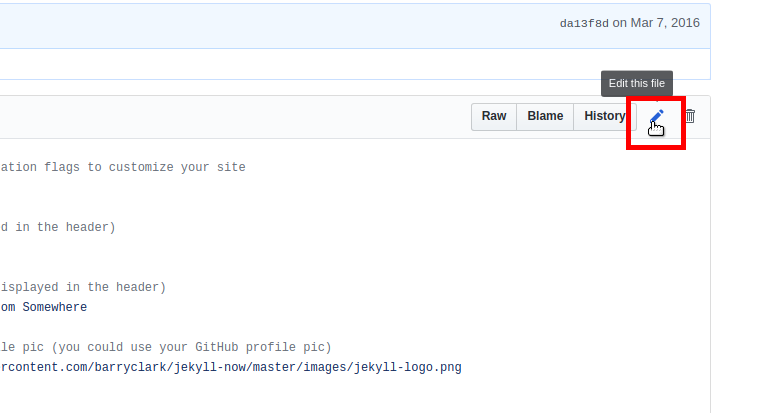Click the 'om Somewhere' value line
This screenshot has width=780, height=413.
44,308
